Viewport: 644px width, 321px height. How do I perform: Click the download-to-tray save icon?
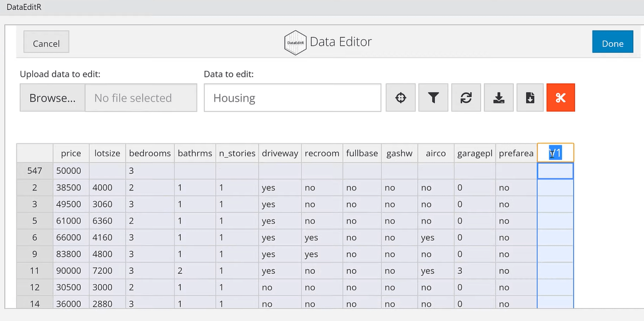point(498,97)
